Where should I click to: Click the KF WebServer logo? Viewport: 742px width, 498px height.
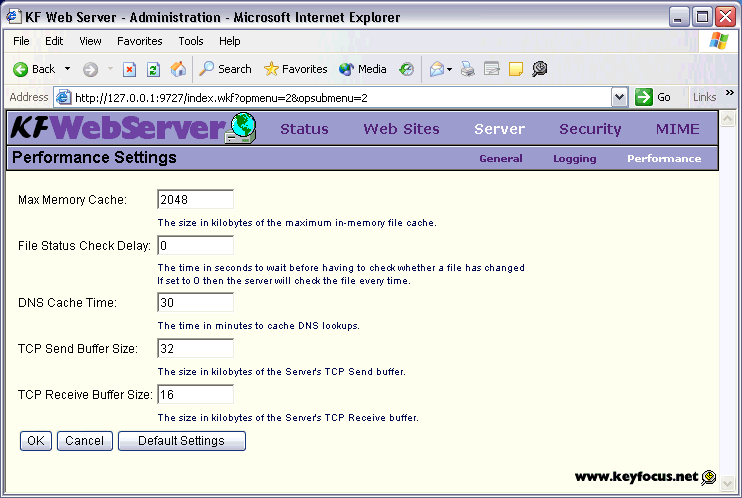(x=133, y=128)
